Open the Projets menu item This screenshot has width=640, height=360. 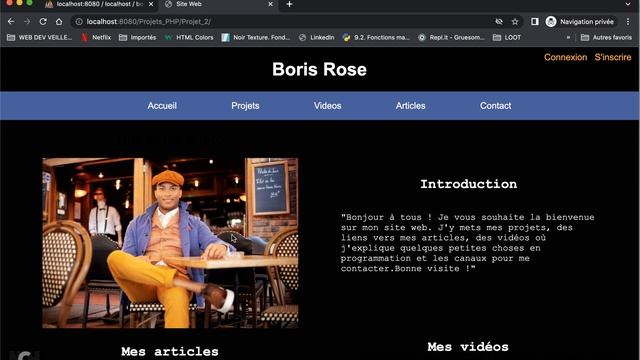coord(245,106)
